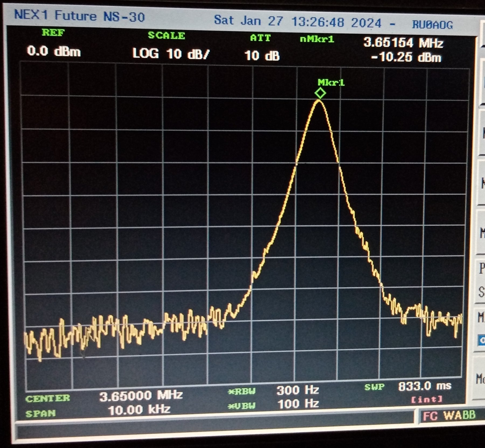Click the 10.00 kHz span value
Image resolution: width=485 pixels, height=448 pixels.
tap(139, 410)
